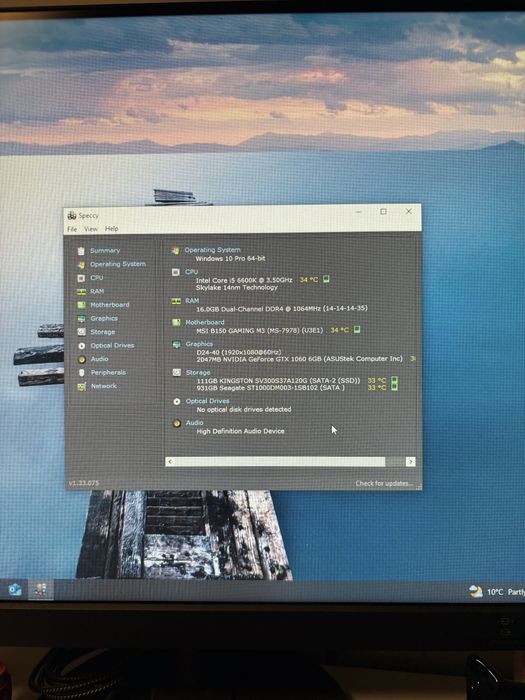Image resolution: width=525 pixels, height=700 pixels.
Task: Click the Audio heading link in summary
Action: pyautogui.click(x=195, y=423)
